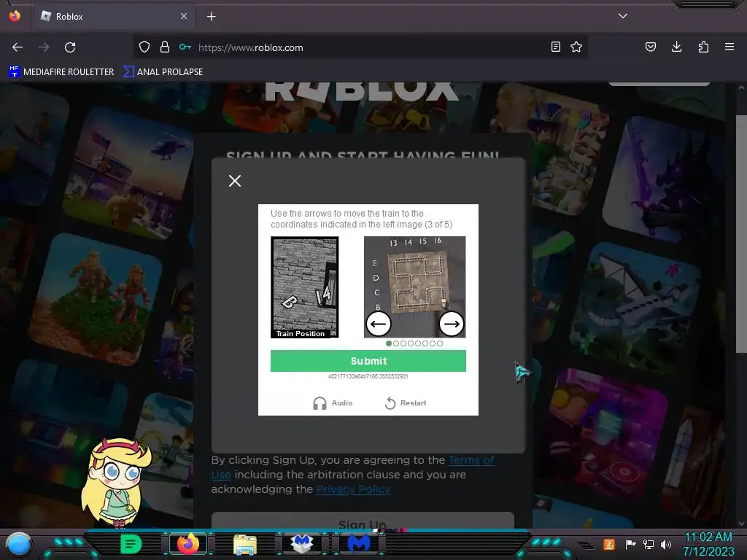
Task: Open Action Center flag tray icon
Action: click(x=630, y=544)
